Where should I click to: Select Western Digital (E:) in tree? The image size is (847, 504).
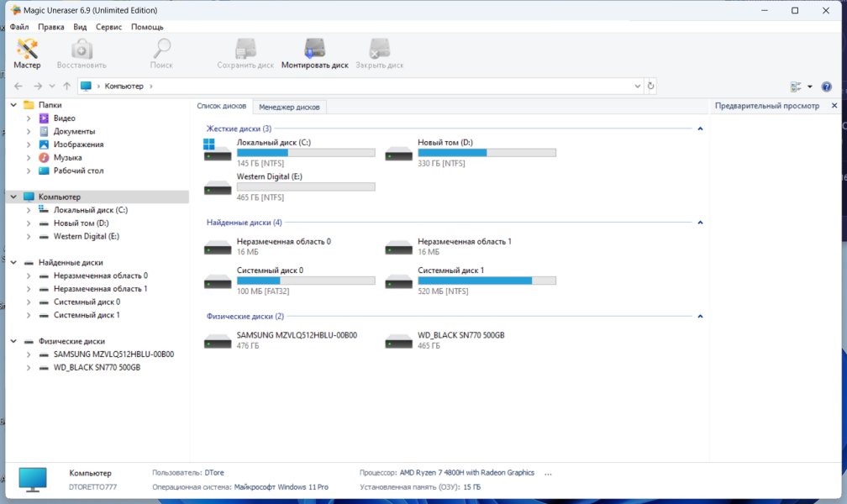click(x=87, y=236)
